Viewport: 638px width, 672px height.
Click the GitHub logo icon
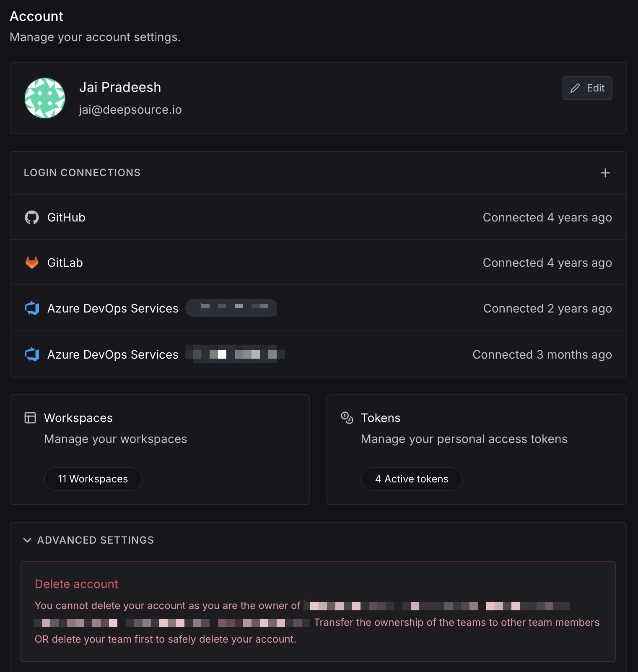pos(32,217)
